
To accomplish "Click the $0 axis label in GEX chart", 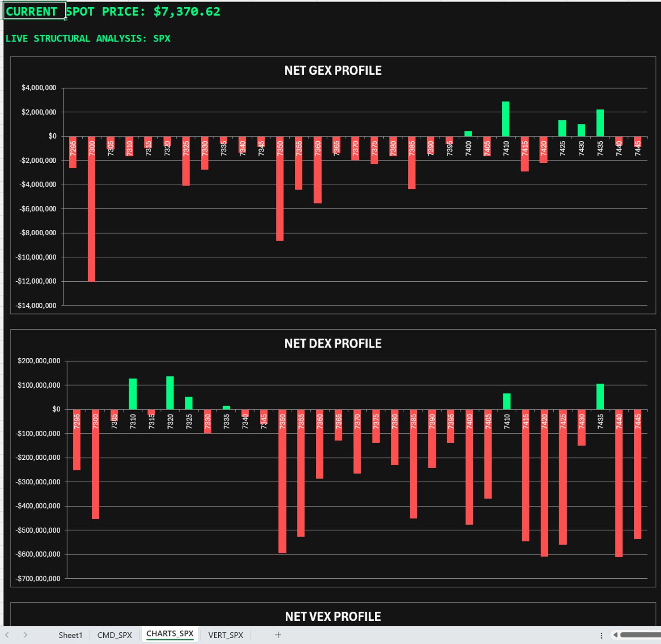I will pos(53,136).
